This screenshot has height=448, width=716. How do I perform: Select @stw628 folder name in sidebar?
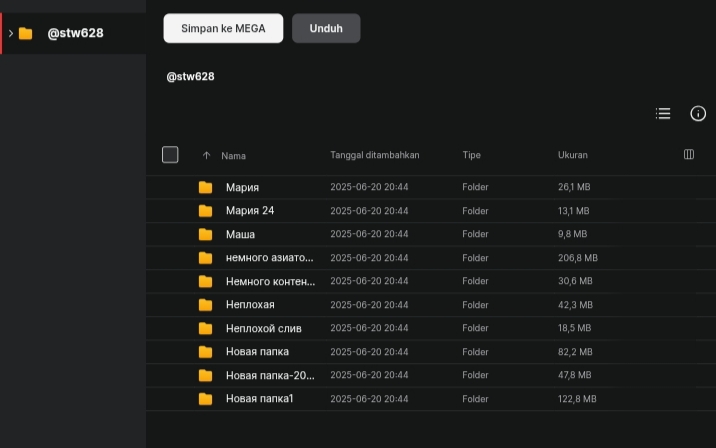coord(75,33)
